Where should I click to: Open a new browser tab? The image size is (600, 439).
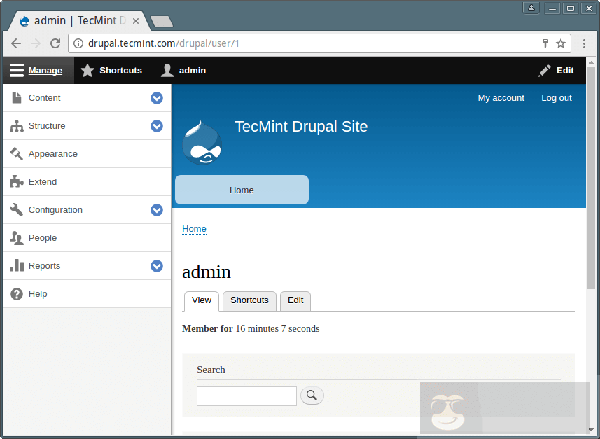(162, 21)
